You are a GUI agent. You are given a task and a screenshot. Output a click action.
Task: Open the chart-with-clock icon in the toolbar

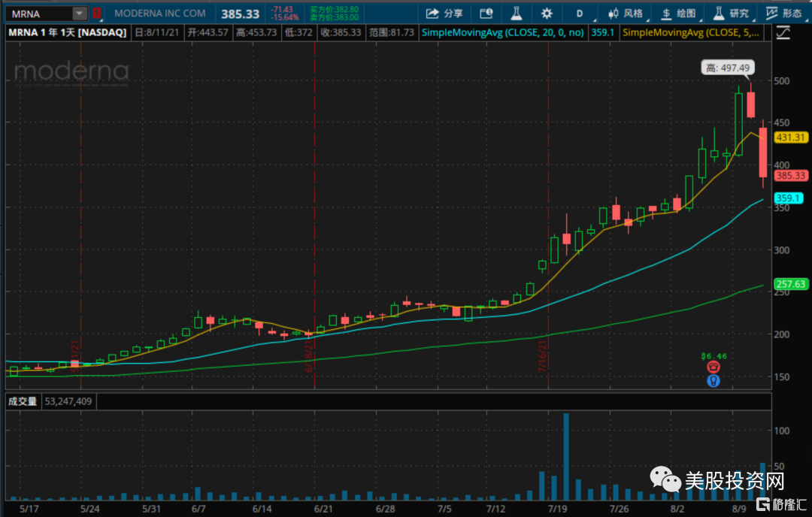click(486, 14)
